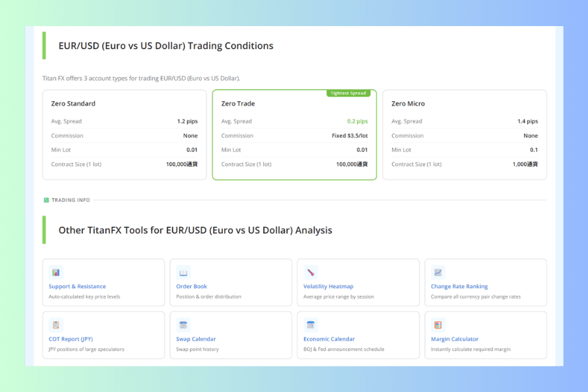Screen dimensions: 588x392
Task: Click Zero Standard's Contract Size (1 lot) label
Action: (76, 164)
